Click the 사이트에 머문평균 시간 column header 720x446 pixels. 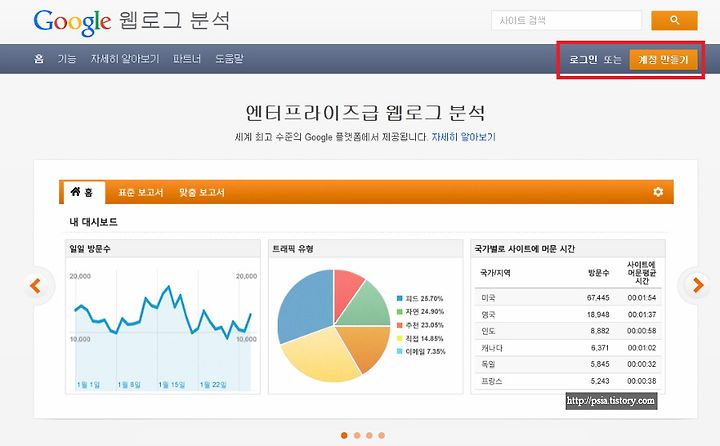click(x=641, y=273)
